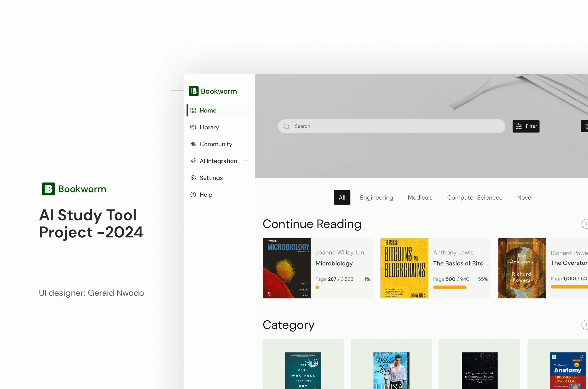Image resolution: width=588 pixels, height=389 pixels.
Task: Open the Novel category tab
Action: pos(525,198)
